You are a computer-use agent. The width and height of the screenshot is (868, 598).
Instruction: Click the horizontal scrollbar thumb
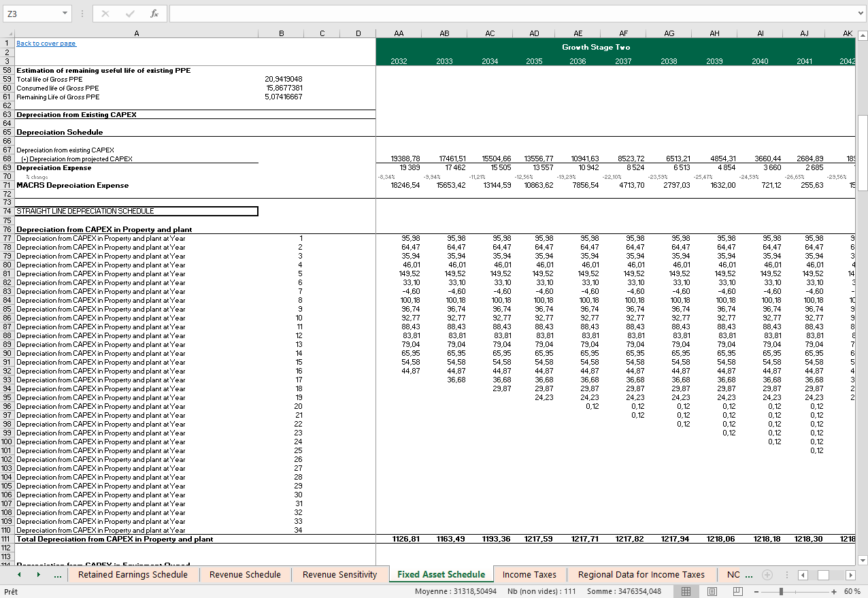[822, 576]
